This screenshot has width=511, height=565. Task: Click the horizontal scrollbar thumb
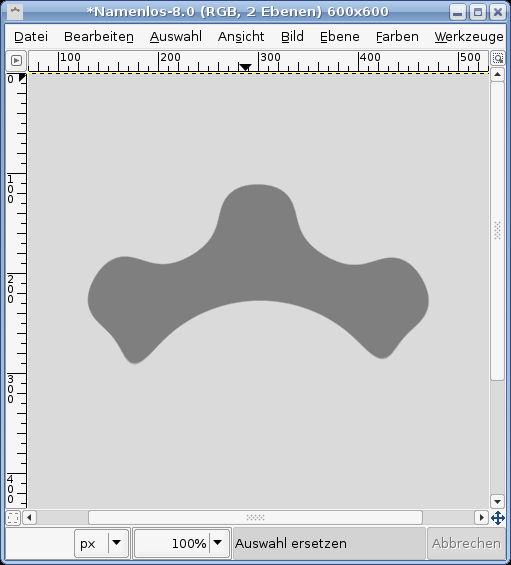coord(255,518)
